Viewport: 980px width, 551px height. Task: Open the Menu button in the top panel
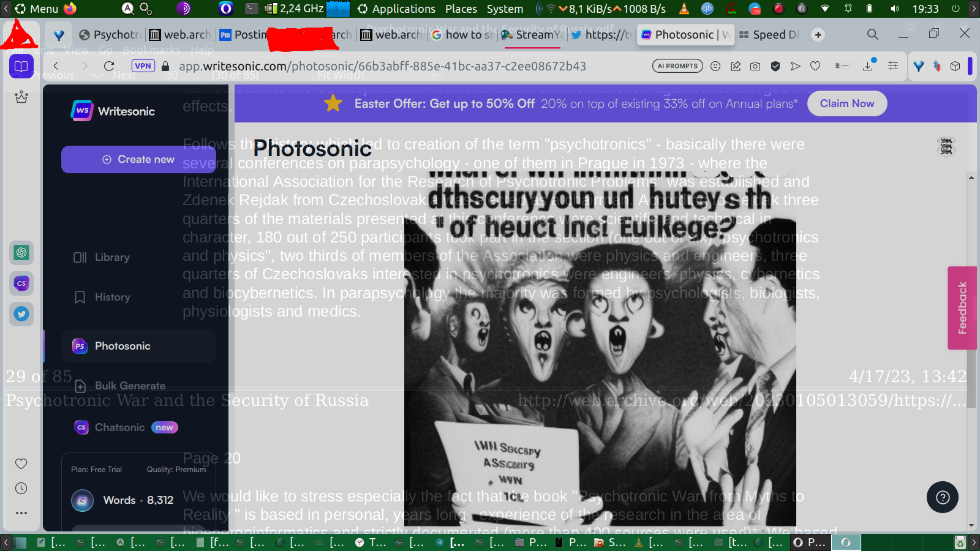pyautogui.click(x=37, y=9)
